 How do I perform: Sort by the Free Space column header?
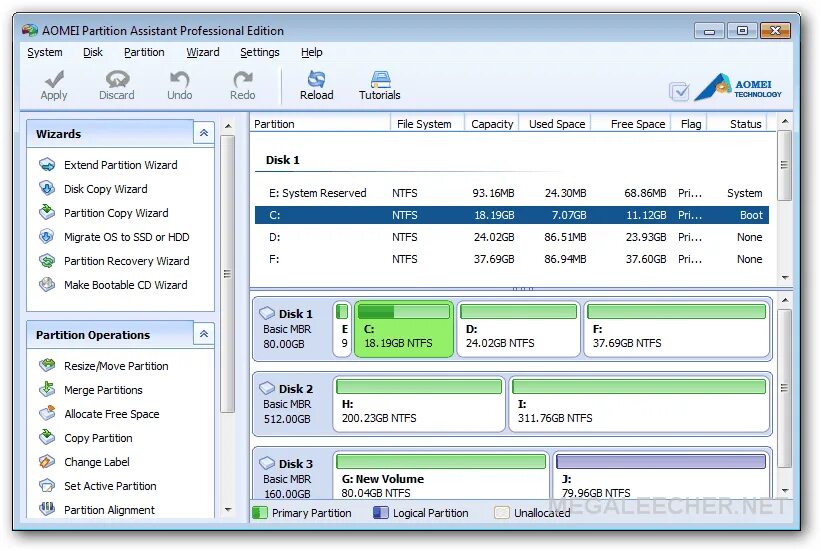(631, 124)
